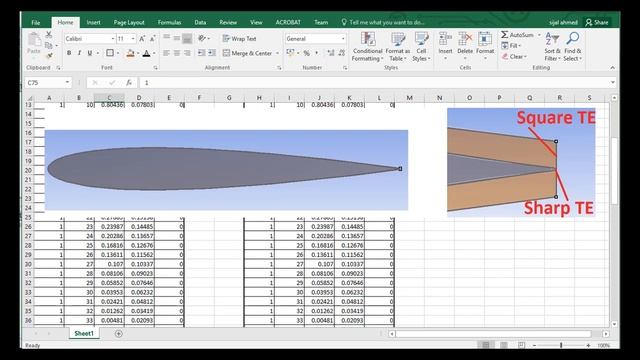Open Sort & Filter menu

click(552, 47)
